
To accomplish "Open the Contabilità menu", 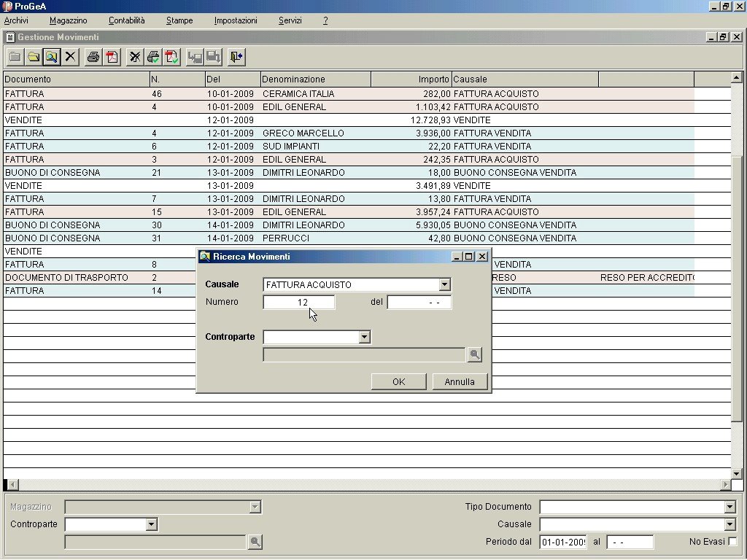I will [127, 20].
